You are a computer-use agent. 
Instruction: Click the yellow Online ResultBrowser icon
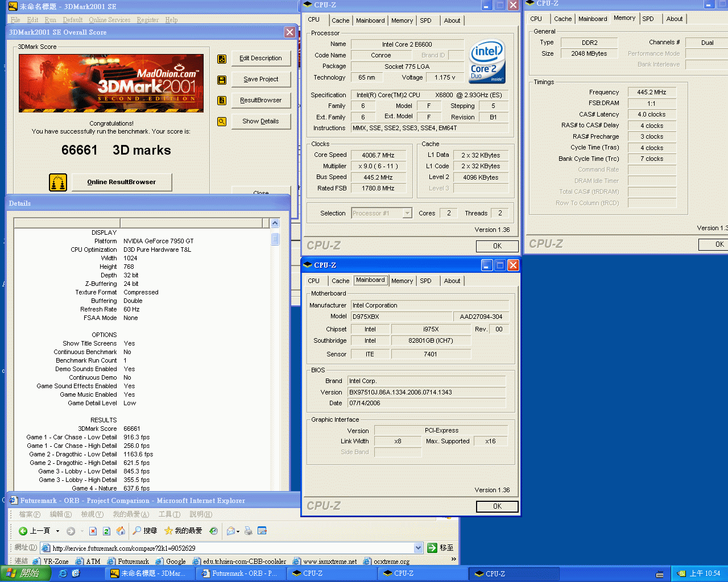click(x=58, y=182)
